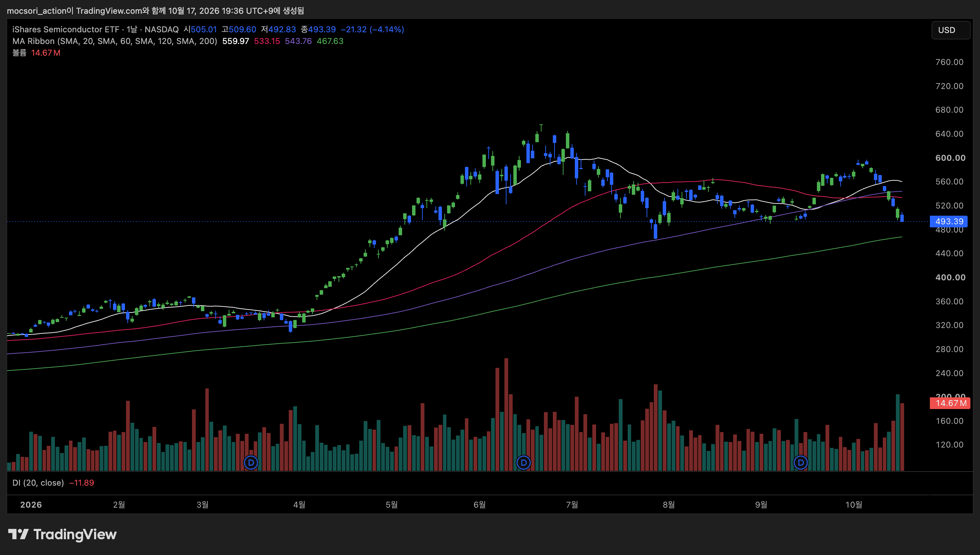Click the 760.00 price axis label
This screenshot has height=555, width=980.
[949, 62]
